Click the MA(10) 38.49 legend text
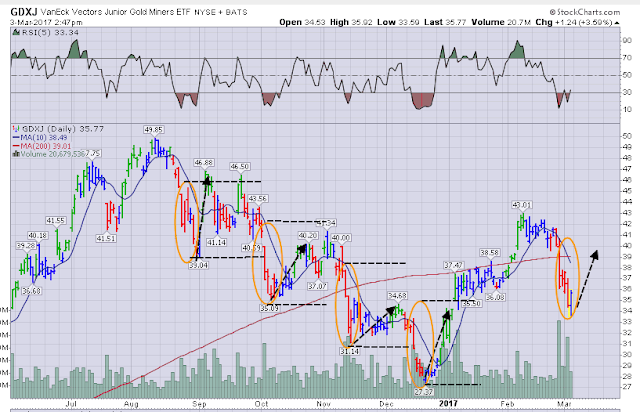Screen dimensions: 640x412 coord(44,138)
